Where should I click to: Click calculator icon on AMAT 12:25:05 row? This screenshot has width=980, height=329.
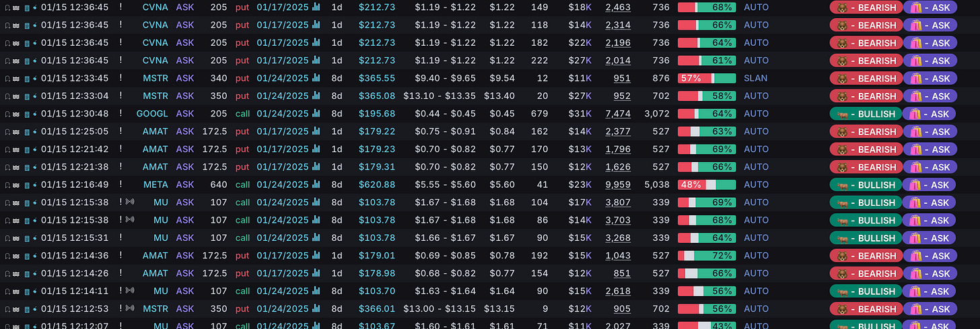pos(27,131)
